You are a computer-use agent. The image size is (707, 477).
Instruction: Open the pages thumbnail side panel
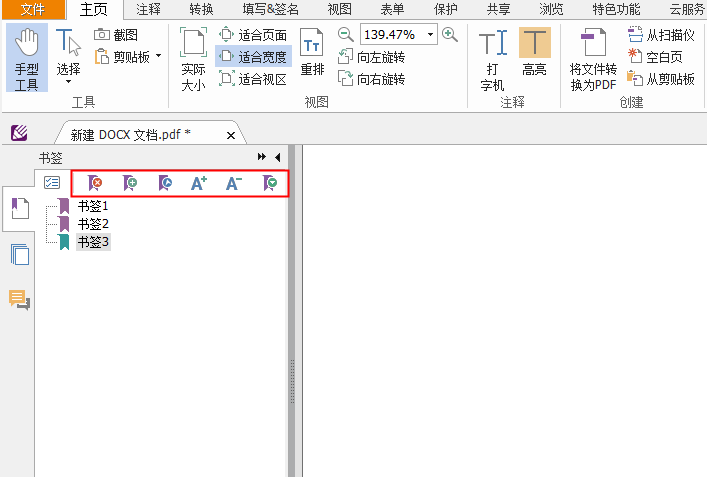click(19, 254)
